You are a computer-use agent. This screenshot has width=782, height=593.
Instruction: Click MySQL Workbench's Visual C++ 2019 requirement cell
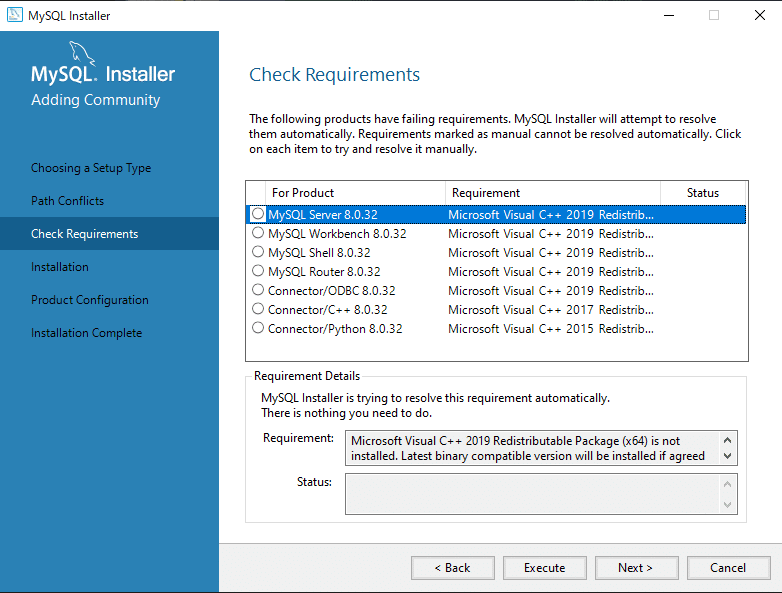pos(551,233)
